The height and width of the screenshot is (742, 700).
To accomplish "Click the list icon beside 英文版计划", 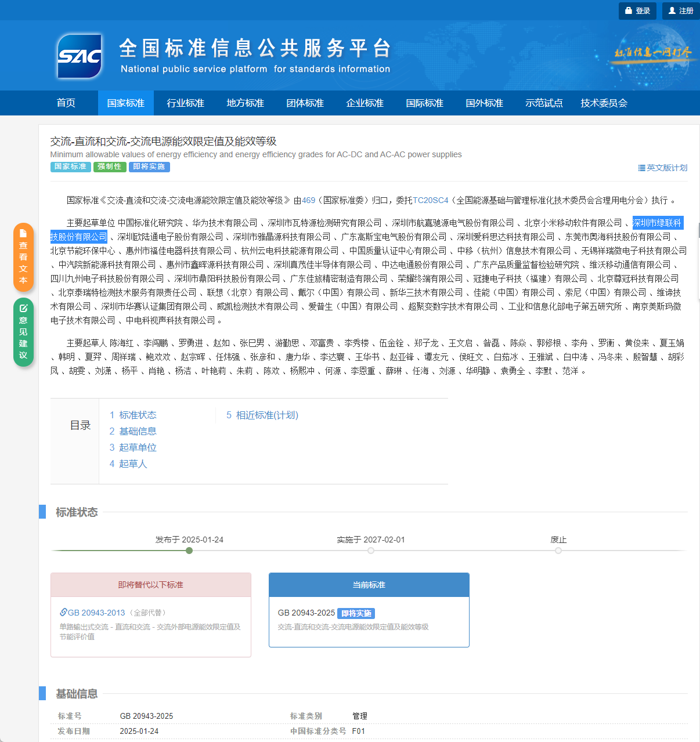I will pos(641,168).
